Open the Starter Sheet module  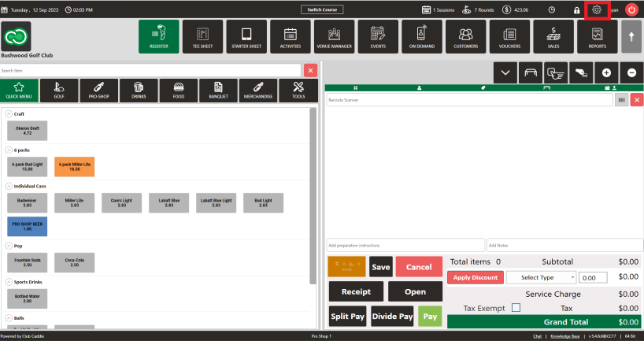(246, 36)
